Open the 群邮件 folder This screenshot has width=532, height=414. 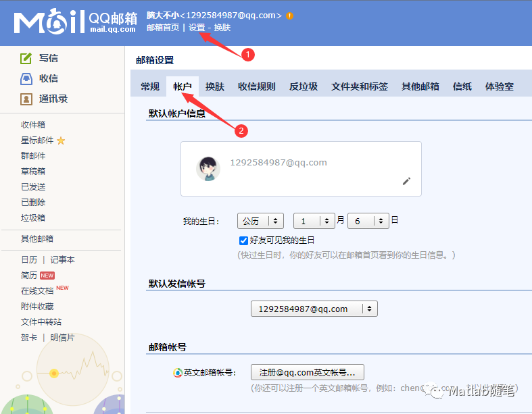coord(33,156)
